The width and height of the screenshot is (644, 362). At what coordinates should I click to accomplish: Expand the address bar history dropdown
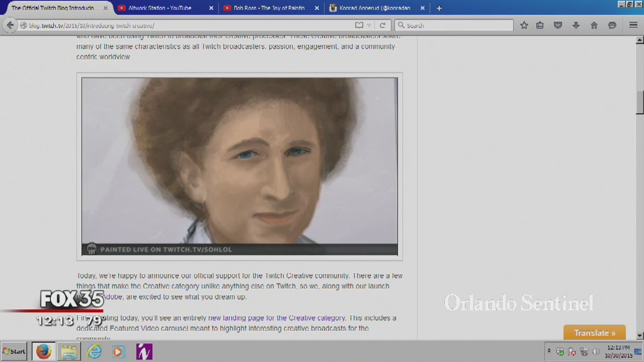369,25
